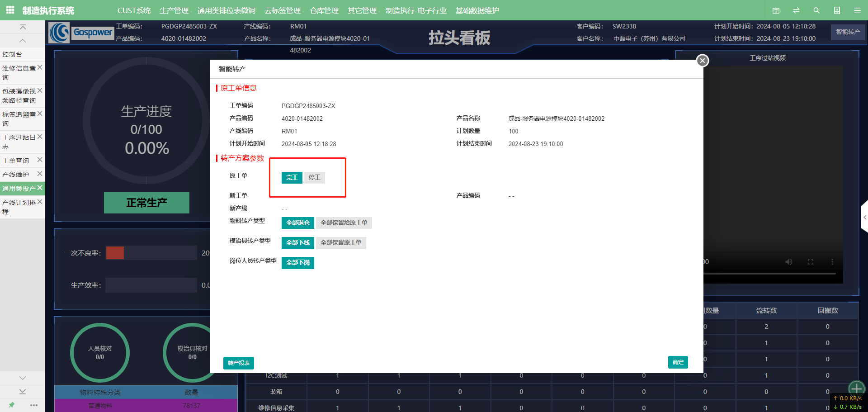Screen dimensions: 868x412
Task: Close the 产线计划排程 sidebar tab
Action: point(40,202)
